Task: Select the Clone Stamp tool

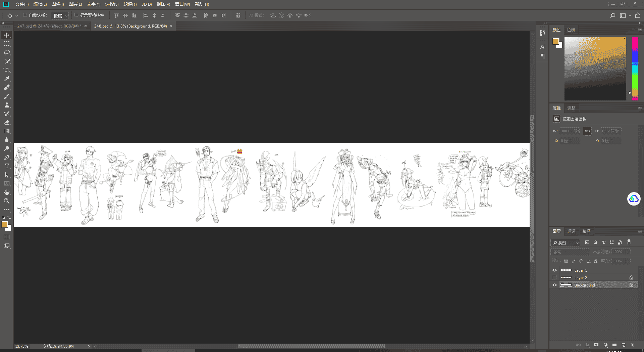Action: coord(7,105)
